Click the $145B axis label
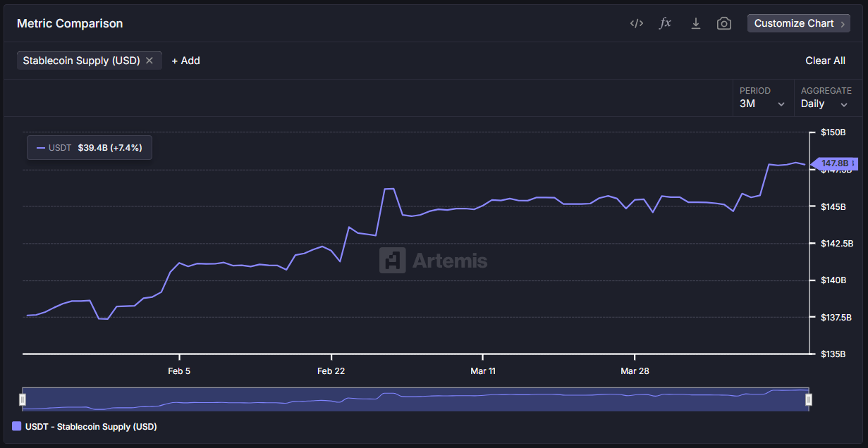 click(833, 206)
